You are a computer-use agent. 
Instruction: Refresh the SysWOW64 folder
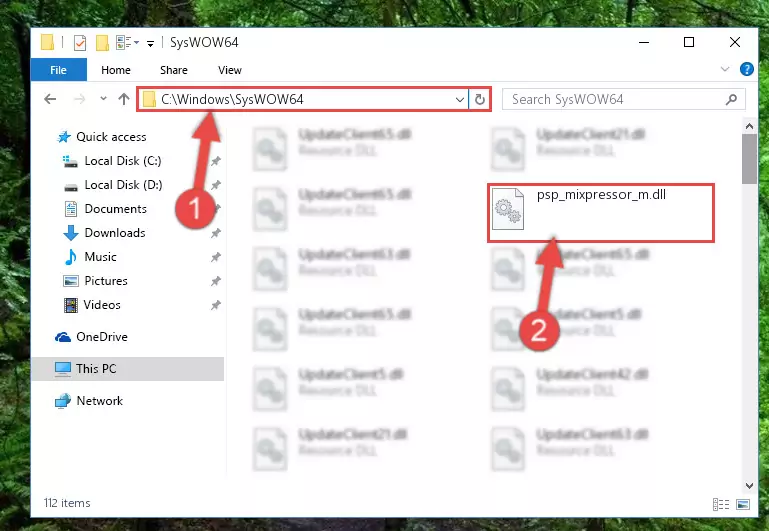(x=480, y=100)
